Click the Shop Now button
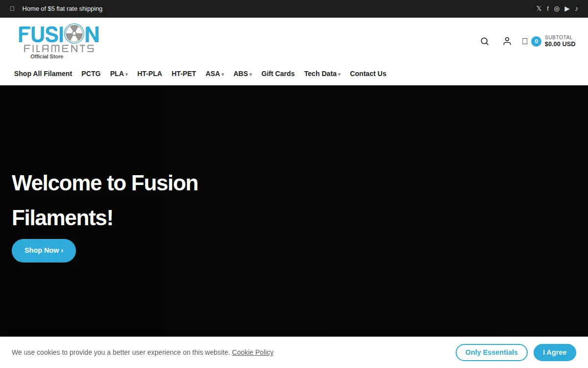 coord(44,251)
